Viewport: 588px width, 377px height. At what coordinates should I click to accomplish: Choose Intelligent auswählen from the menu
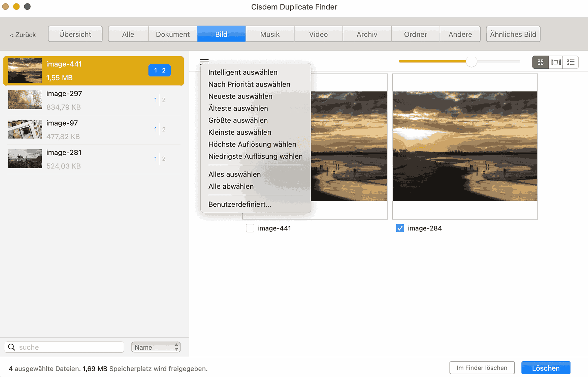(242, 72)
